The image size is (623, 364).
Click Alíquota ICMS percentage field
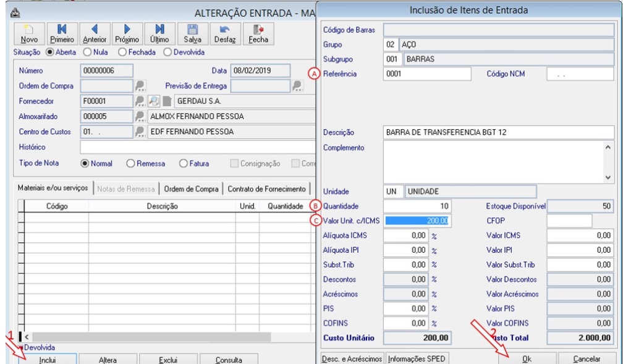click(405, 235)
